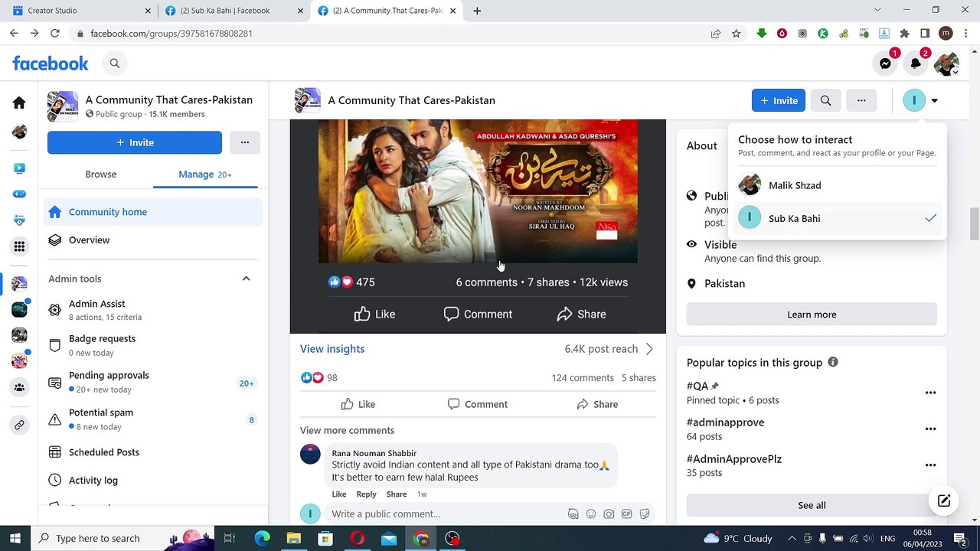Image resolution: width=980 pixels, height=551 pixels.
Task: Click View more comments link
Action: 347,430
